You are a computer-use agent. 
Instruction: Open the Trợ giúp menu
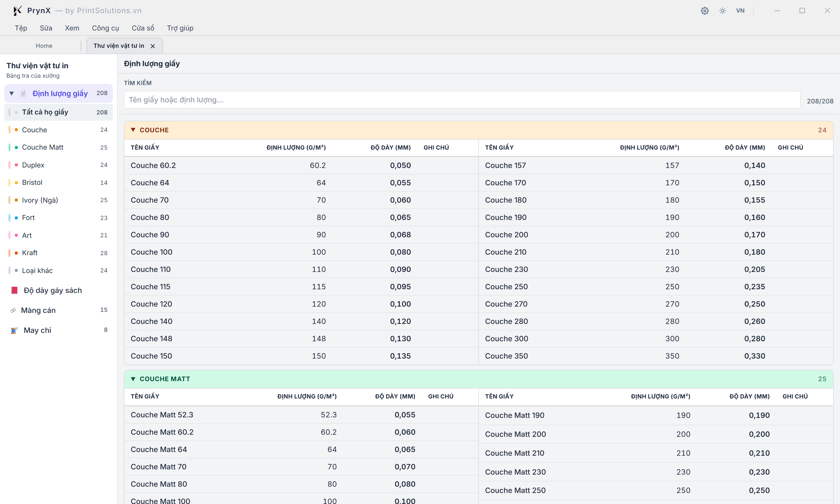pyautogui.click(x=180, y=28)
